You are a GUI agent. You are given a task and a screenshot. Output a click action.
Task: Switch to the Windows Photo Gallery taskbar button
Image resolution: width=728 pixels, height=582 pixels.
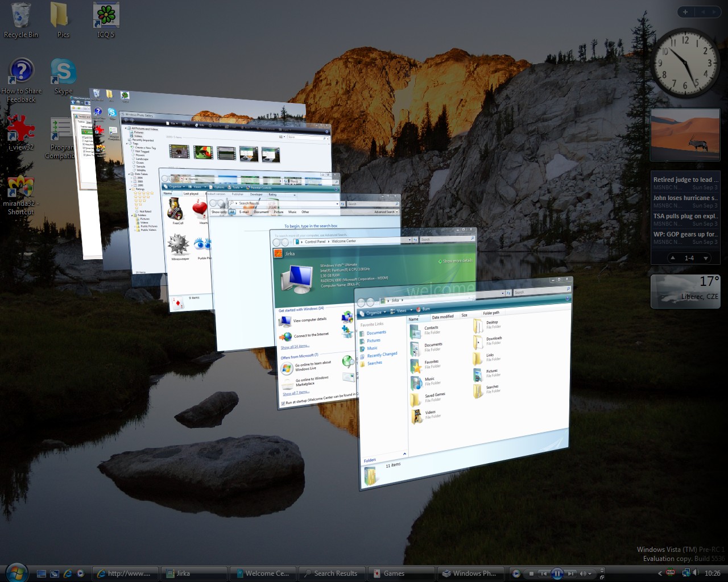tap(470, 573)
